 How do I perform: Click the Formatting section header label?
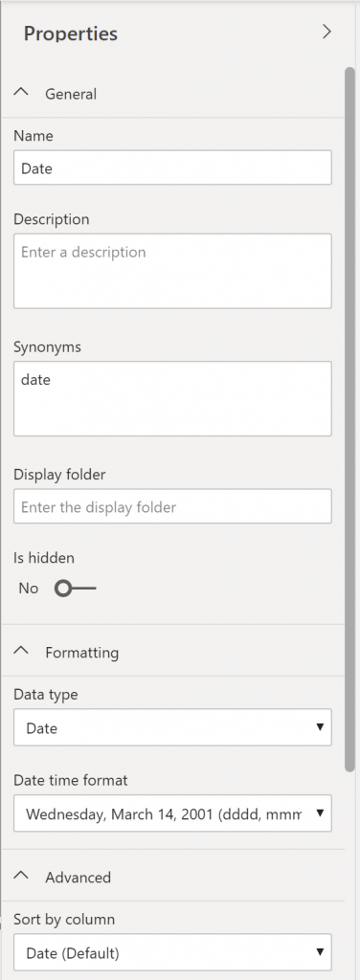(82, 653)
